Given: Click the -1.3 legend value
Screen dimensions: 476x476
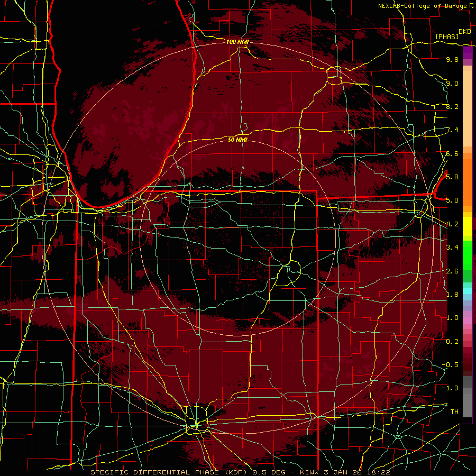Looking at the screenshot, I should coord(450,388).
